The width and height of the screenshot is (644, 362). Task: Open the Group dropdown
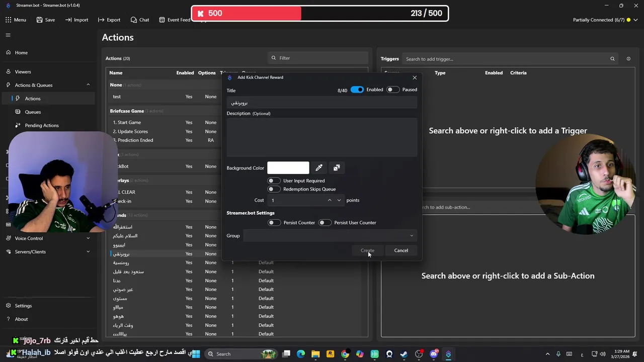click(330, 235)
